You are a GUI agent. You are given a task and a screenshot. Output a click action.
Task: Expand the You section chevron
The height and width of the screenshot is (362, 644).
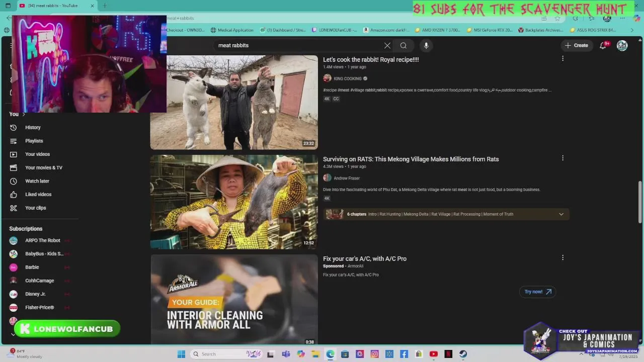[x=23, y=115]
